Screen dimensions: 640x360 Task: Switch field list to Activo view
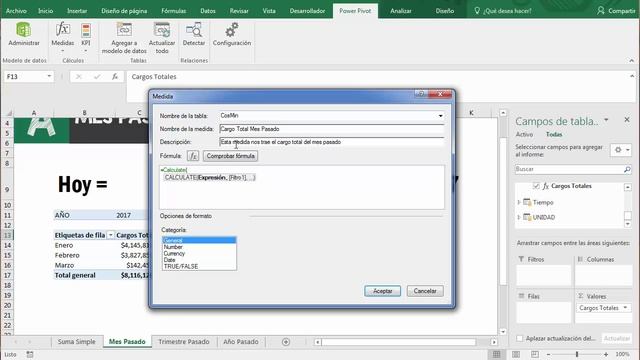524,134
